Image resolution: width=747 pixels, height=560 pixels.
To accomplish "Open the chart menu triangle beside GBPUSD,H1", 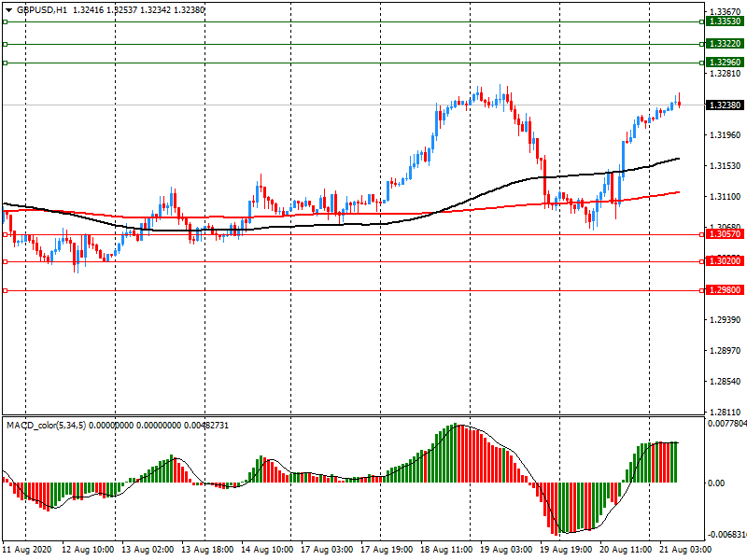I will click(x=8, y=10).
